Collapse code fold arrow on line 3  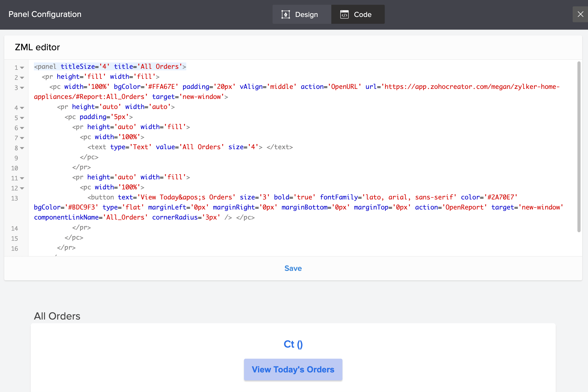22,88
